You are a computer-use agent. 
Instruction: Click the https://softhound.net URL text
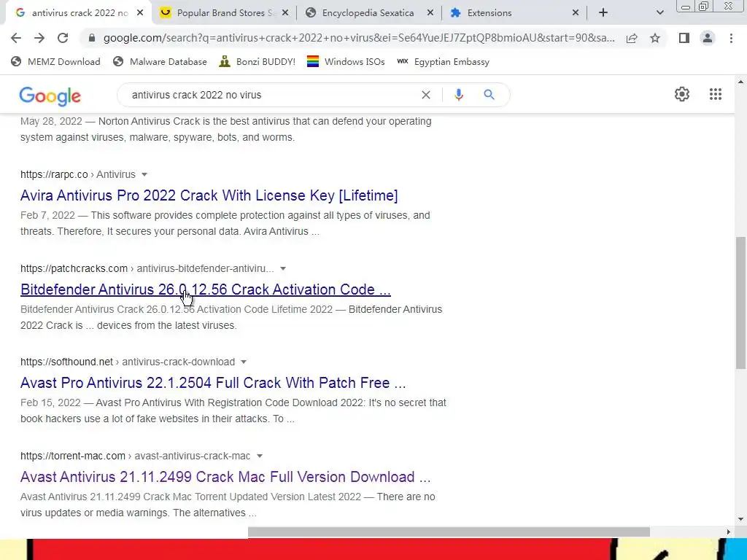(66, 362)
